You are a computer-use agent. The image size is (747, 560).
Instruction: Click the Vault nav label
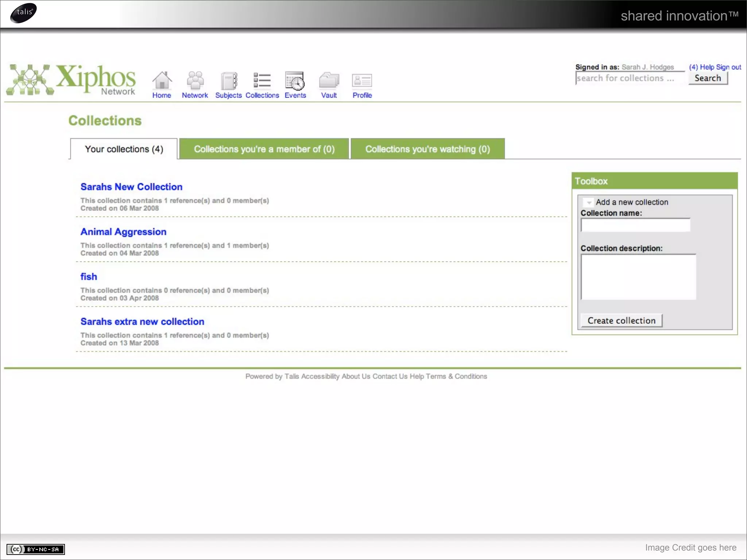329,95
